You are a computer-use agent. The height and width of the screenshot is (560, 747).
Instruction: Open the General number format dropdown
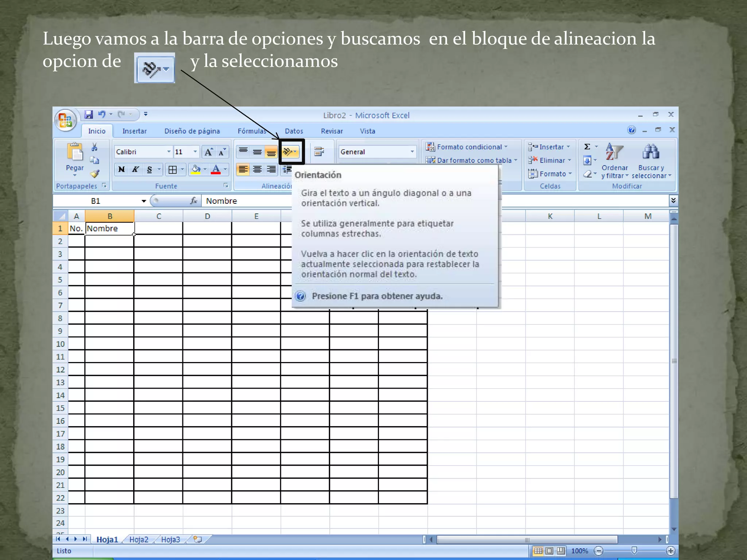click(412, 152)
